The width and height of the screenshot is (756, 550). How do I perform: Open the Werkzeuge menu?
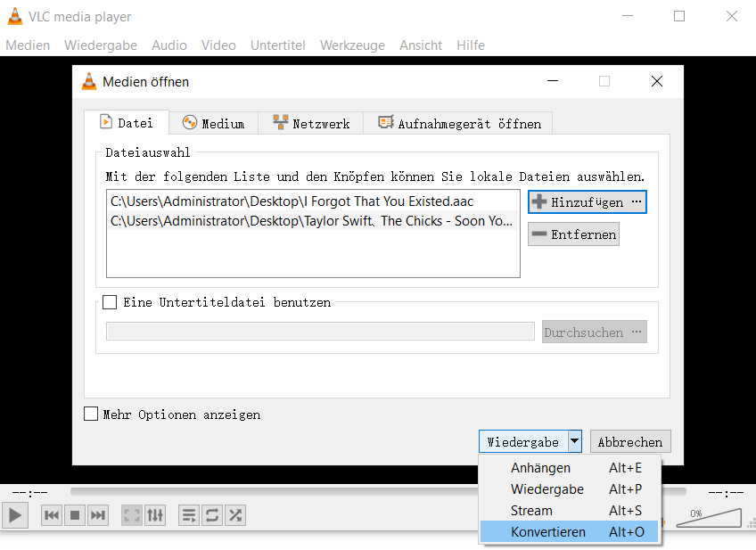(x=352, y=45)
